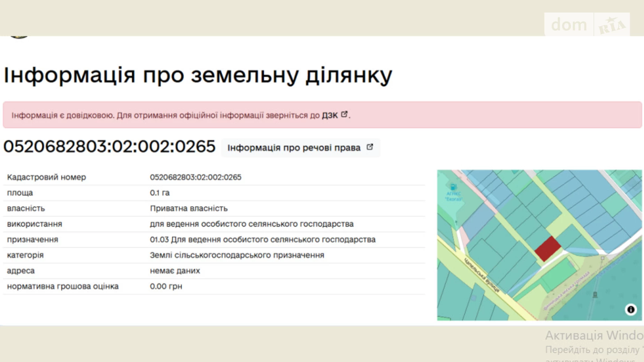Viewport: 644px width, 362px height.
Task: Click the partially hidden emblem logo top-left
Action: point(19,36)
